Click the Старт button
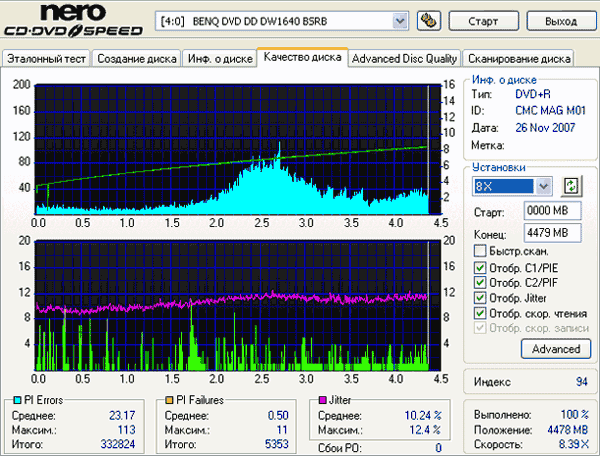Screen dimensions: 600x456 point(483,21)
